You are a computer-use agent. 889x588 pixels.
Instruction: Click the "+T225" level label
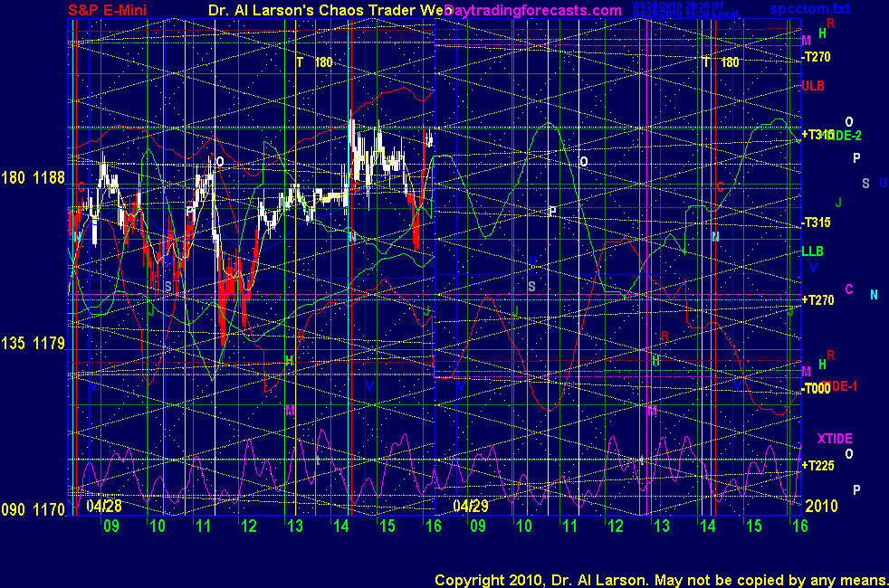click(x=818, y=466)
